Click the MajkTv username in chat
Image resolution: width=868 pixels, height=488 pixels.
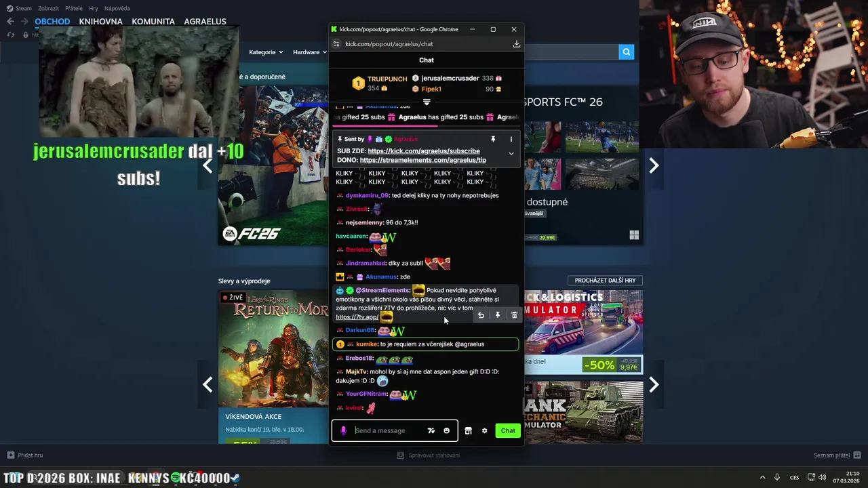pos(357,371)
